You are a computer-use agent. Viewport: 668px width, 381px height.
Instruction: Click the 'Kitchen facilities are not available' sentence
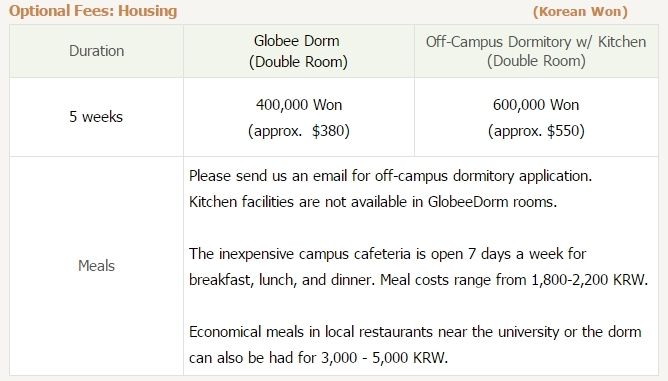point(373,202)
